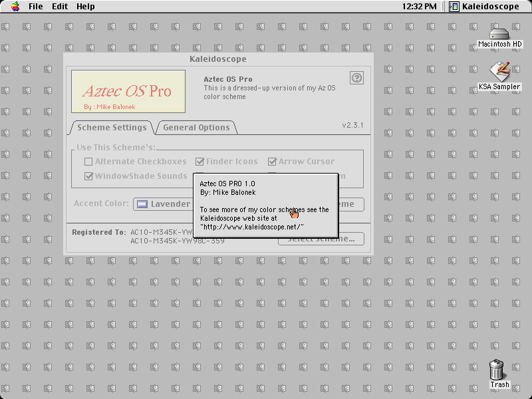Screen dimensions: 532x399
Task: Click the Select Scheme... button
Action: pos(321,239)
